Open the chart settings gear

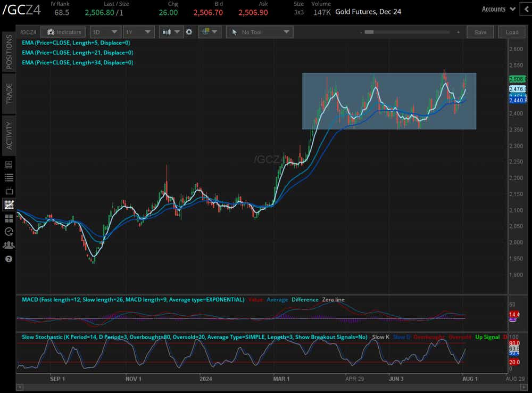click(189, 32)
